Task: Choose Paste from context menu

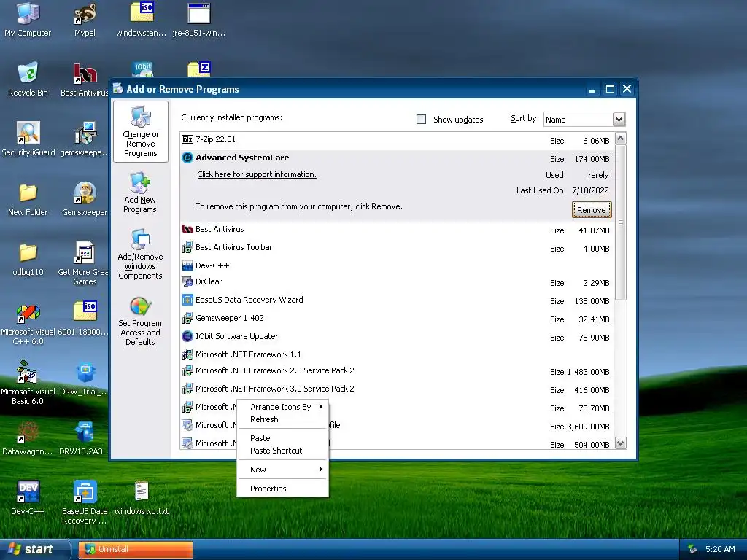Action: (283, 438)
